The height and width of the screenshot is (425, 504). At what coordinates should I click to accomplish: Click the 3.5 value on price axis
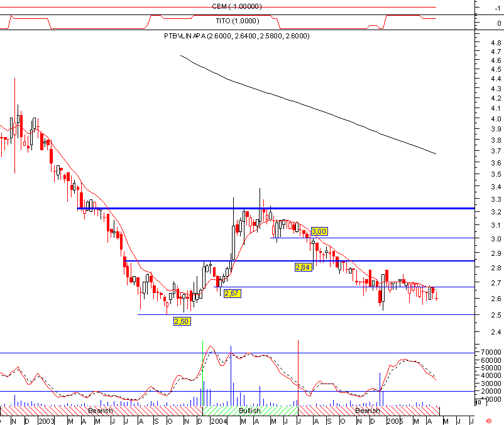click(496, 174)
